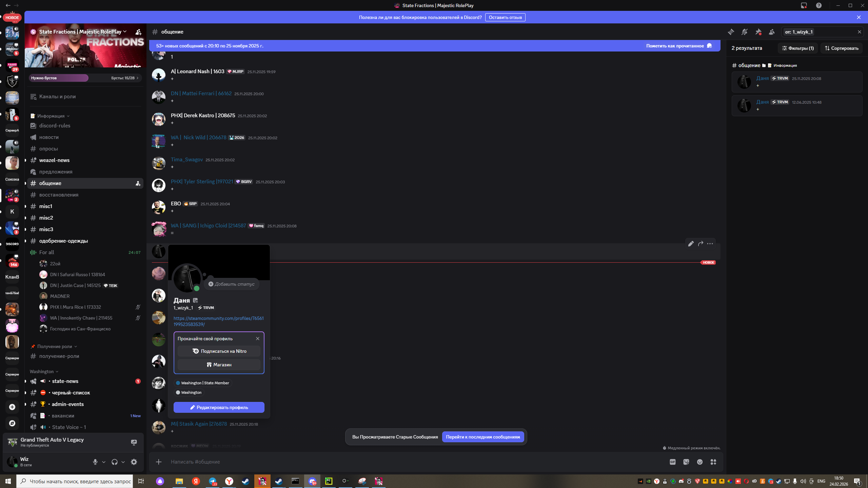Click the edit message pencil icon

(x=691, y=244)
